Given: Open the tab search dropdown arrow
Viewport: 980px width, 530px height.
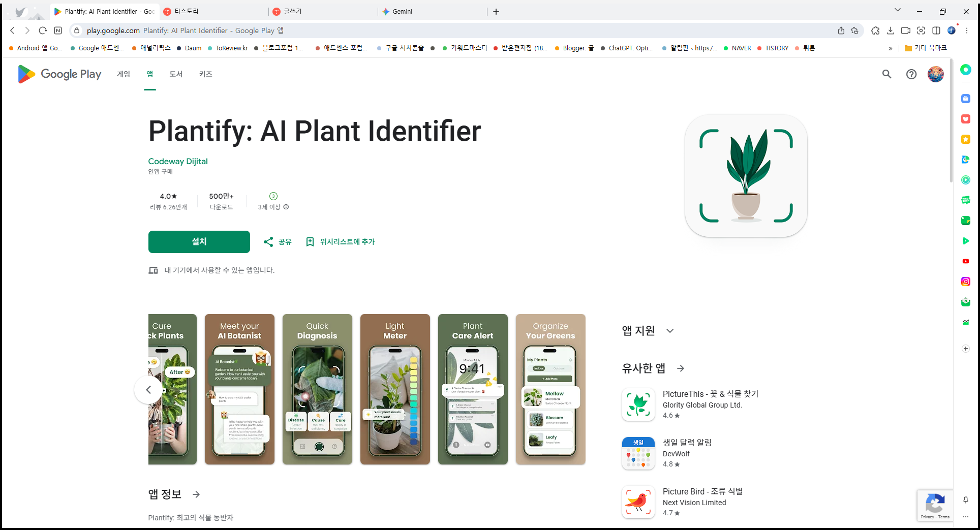Looking at the screenshot, I should pos(898,10).
